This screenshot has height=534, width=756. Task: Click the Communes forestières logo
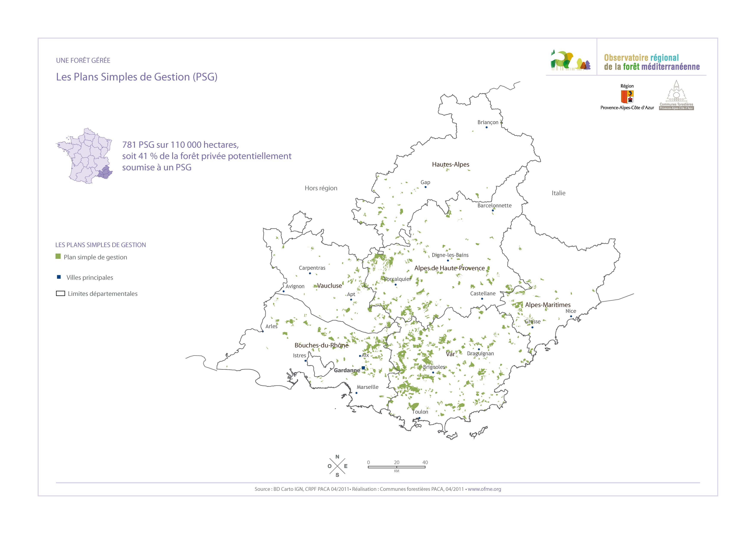[x=676, y=95]
